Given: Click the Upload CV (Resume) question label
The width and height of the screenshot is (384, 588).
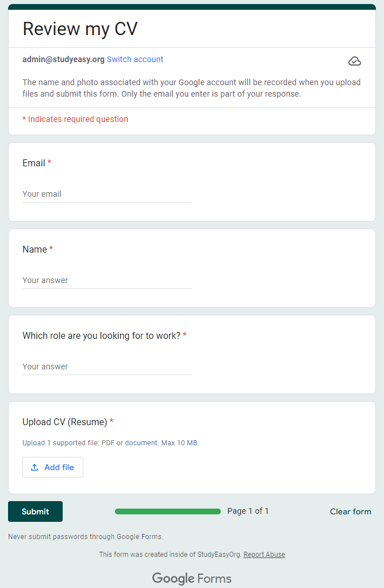Looking at the screenshot, I should 65,422.
